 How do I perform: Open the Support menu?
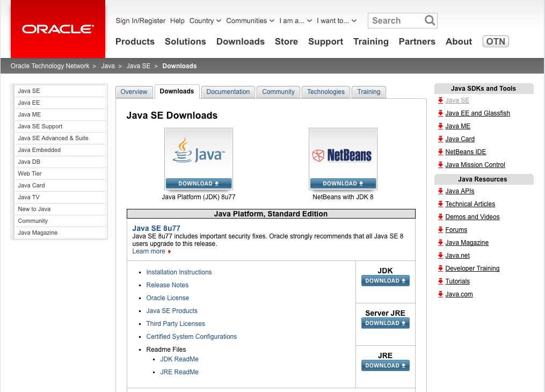(325, 41)
